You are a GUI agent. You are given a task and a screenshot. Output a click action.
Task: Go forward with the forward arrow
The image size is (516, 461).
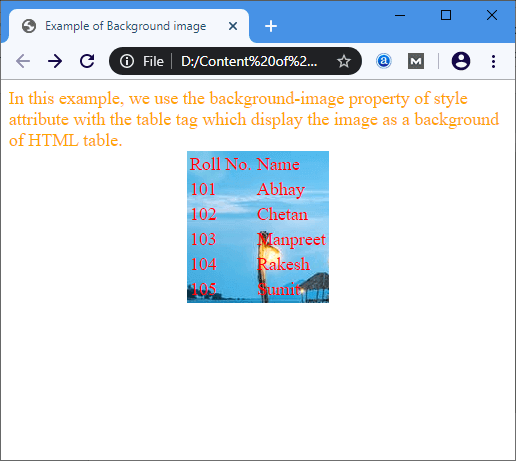coord(55,61)
